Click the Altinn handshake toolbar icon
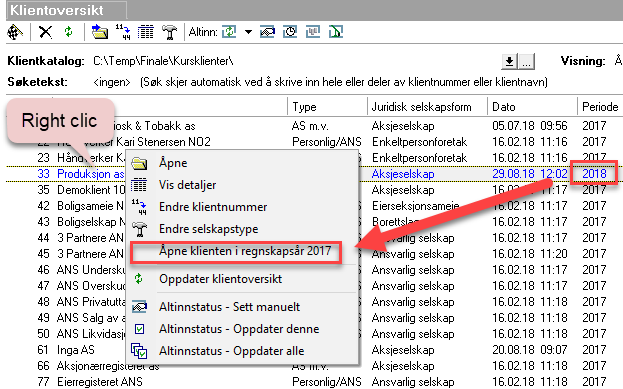 coord(267,32)
